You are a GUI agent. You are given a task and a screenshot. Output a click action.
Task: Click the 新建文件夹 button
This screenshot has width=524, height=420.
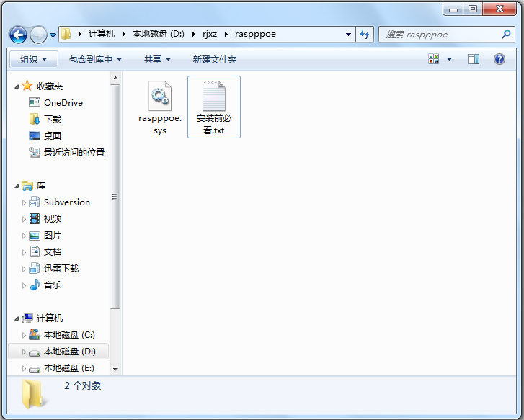click(x=214, y=59)
